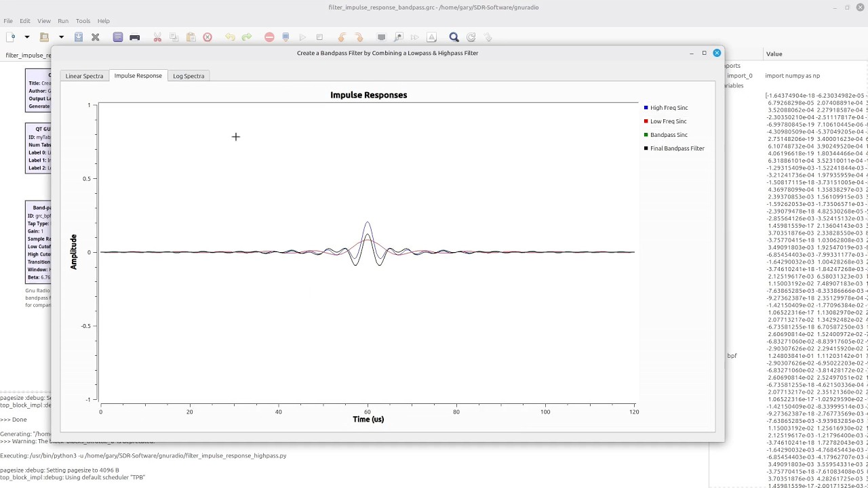
Task: Toggle the hide disabled blocks icon
Action: point(431,37)
